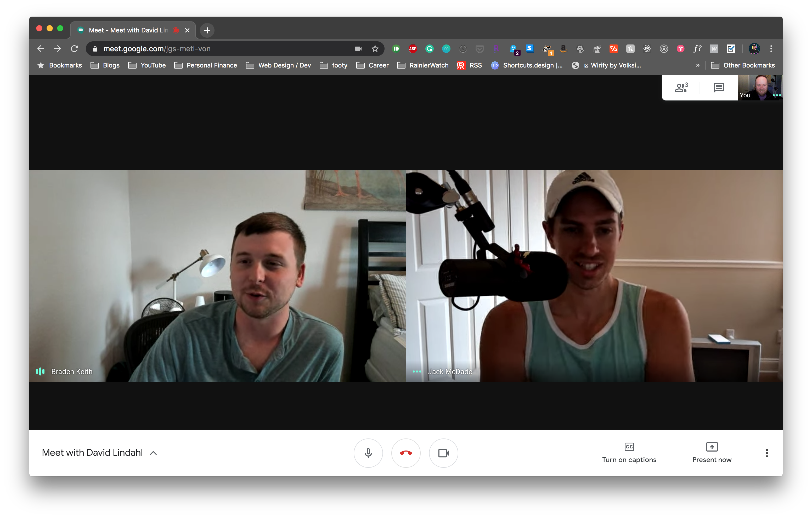Viewport: 812px width, 518px height.
Task: Click the camera indicator in address bar
Action: coord(358,49)
